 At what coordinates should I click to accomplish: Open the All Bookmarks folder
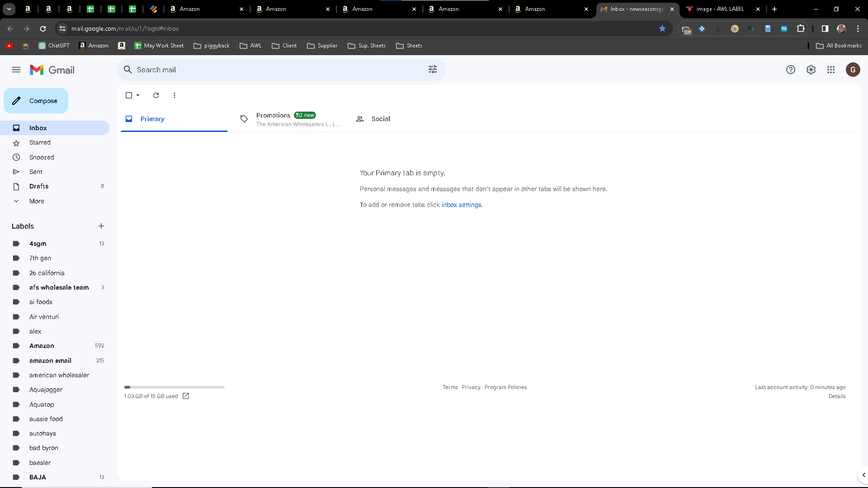(839, 46)
